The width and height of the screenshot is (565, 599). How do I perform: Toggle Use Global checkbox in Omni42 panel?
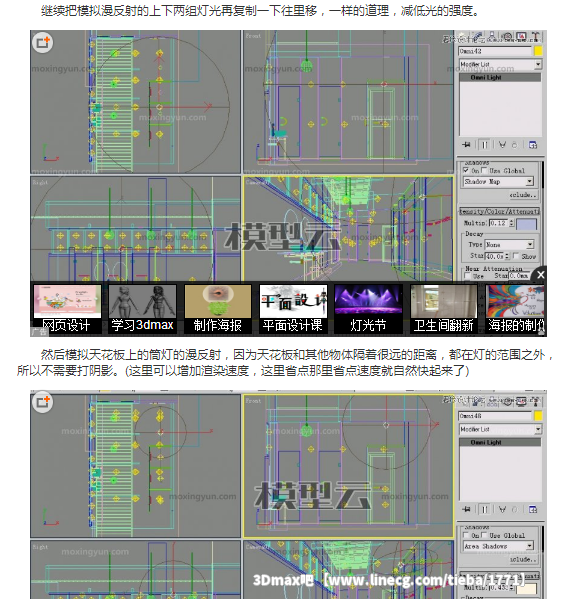click(484, 170)
